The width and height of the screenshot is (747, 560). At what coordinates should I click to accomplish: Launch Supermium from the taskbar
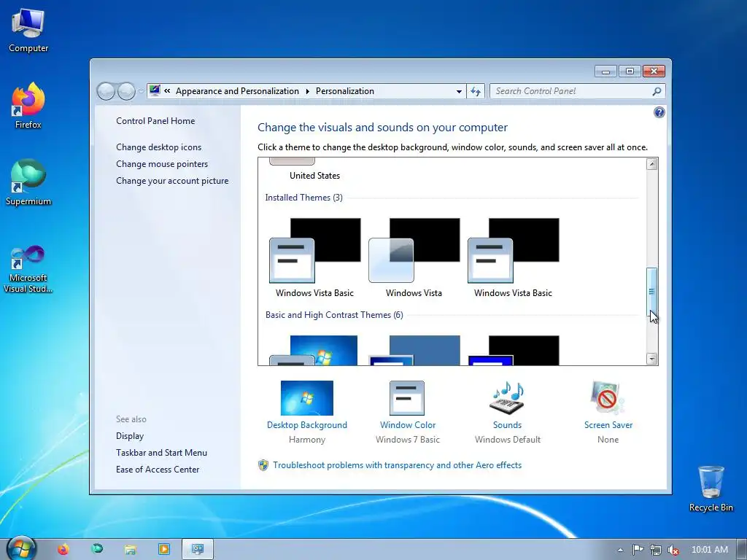97,550
